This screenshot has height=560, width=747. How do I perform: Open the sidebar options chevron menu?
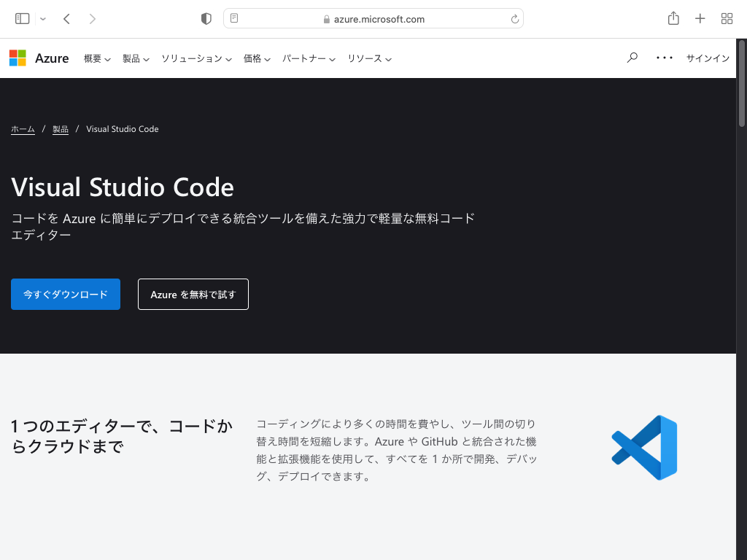click(43, 19)
